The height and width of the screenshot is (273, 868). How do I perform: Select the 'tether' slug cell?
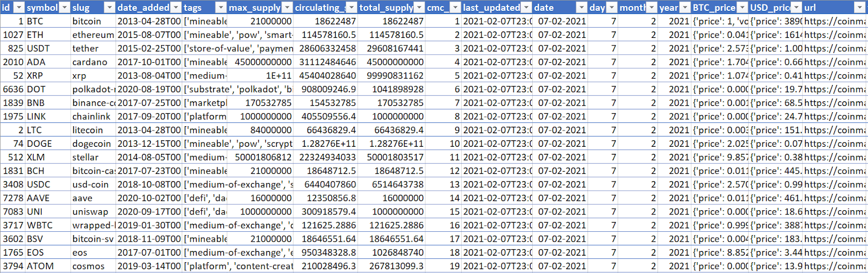point(93,48)
